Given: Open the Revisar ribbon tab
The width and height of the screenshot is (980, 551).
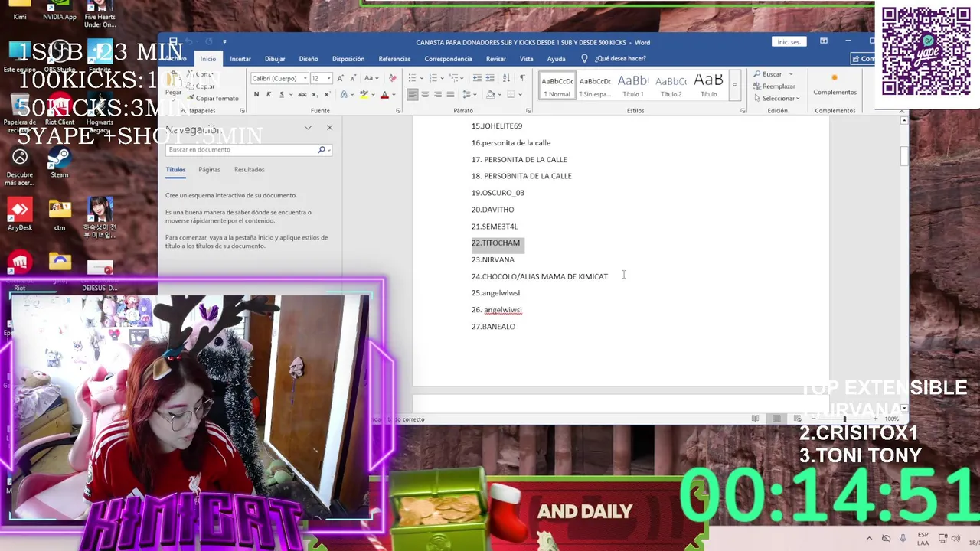Looking at the screenshot, I should click(x=495, y=59).
